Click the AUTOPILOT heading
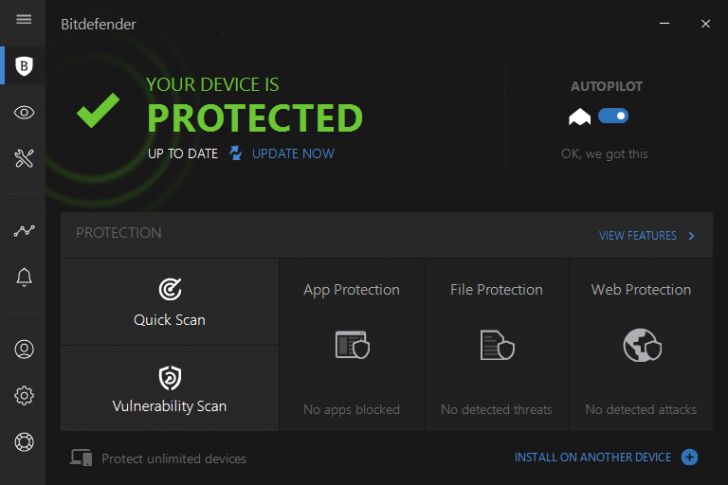Image resolution: width=728 pixels, height=485 pixels. pyautogui.click(x=606, y=86)
